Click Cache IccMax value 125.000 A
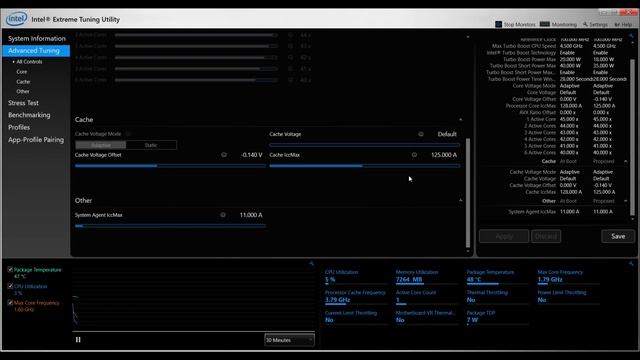This screenshot has height=360, width=640. (444, 155)
